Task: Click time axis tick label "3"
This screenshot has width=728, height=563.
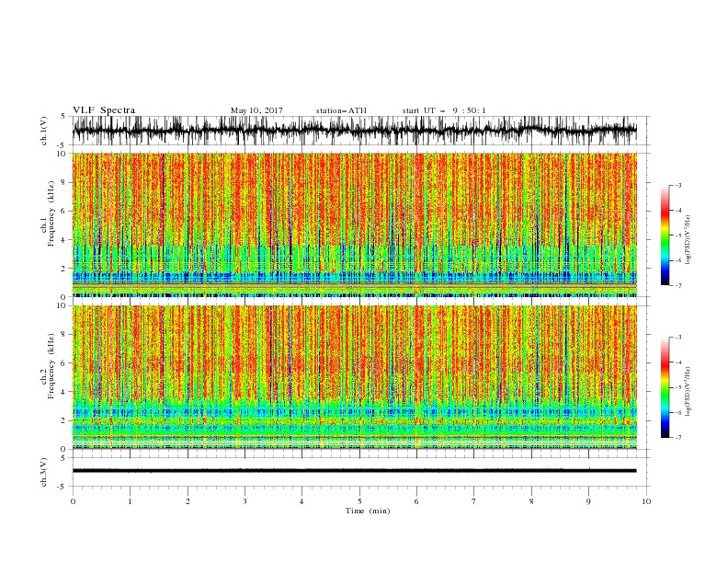Action: click(245, 501)
